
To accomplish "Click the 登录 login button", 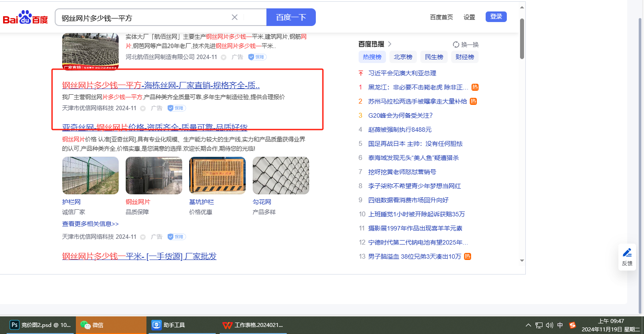I will point(496,17).
